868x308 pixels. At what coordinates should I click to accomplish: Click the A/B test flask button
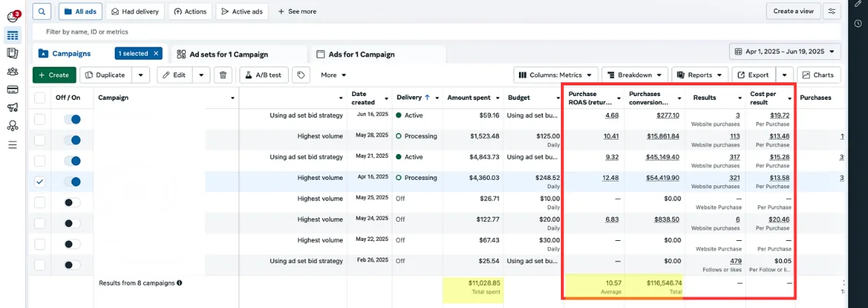point(264,75)
